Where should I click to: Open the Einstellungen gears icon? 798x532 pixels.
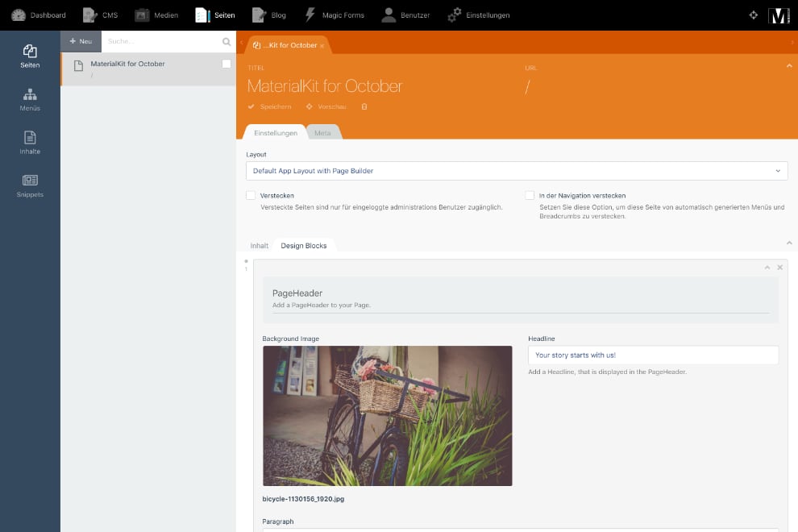454,15
